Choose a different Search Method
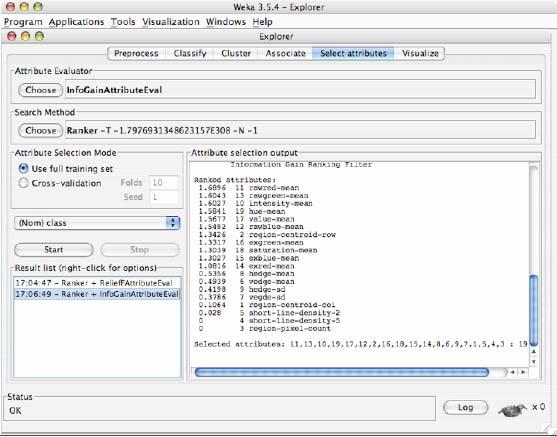The image size is (557, 437). click(x=40, y=130)
